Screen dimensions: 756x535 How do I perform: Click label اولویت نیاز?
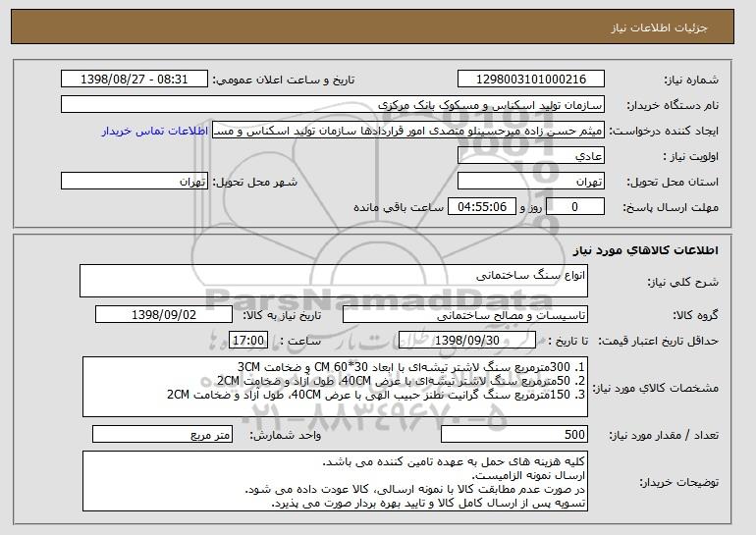pyautogui.click(x=691, y=156)
